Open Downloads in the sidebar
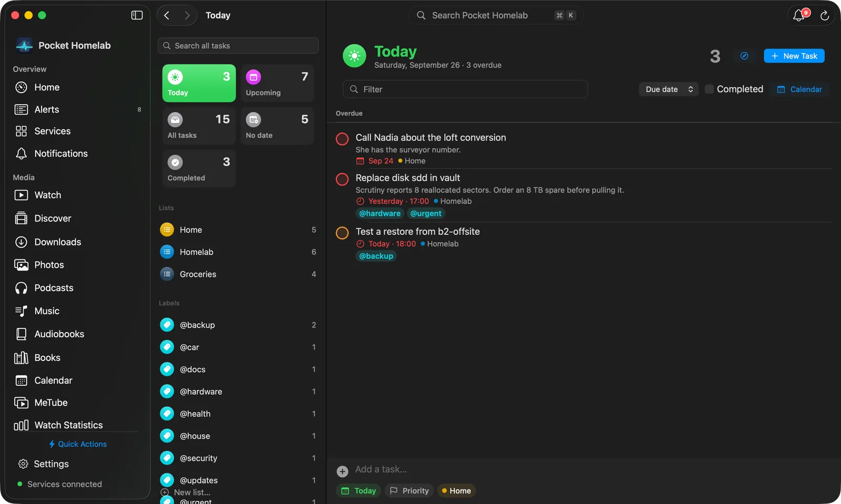The height and width of the screenshot is (504, 841). pos(78,242)
